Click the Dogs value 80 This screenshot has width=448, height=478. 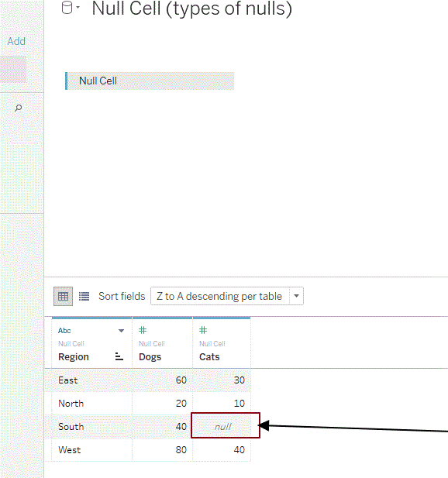(181, 449)
